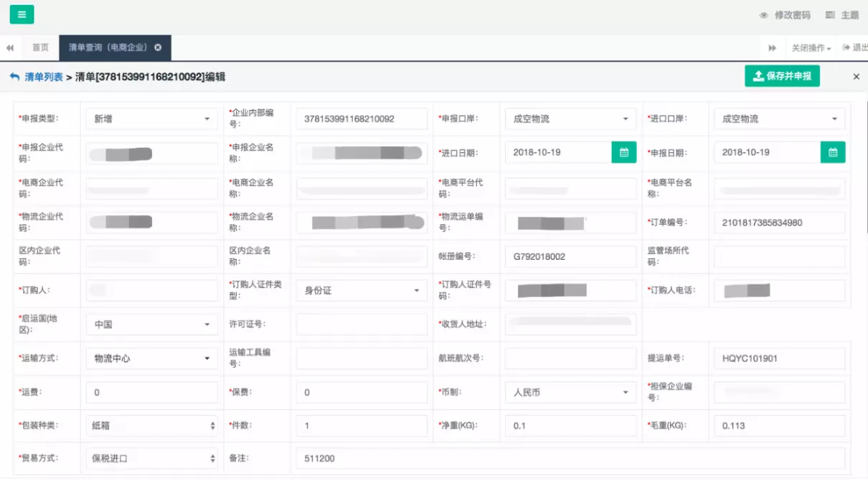This screenshot has width=868, height=481.
Task: Select the 币制 currency dropdown
Action: [x=570, y=393]
